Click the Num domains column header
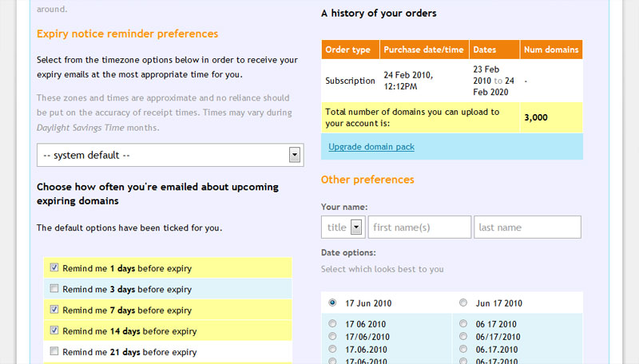This screenshot has width=639, height=364. (550, 49)
